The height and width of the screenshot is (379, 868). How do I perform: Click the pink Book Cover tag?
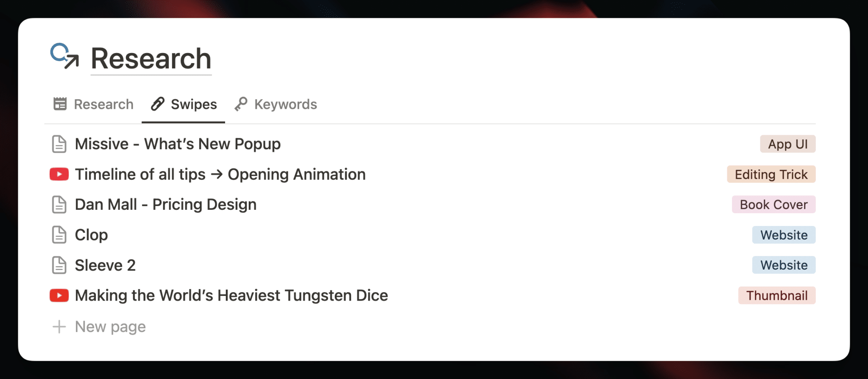point(774,205)
